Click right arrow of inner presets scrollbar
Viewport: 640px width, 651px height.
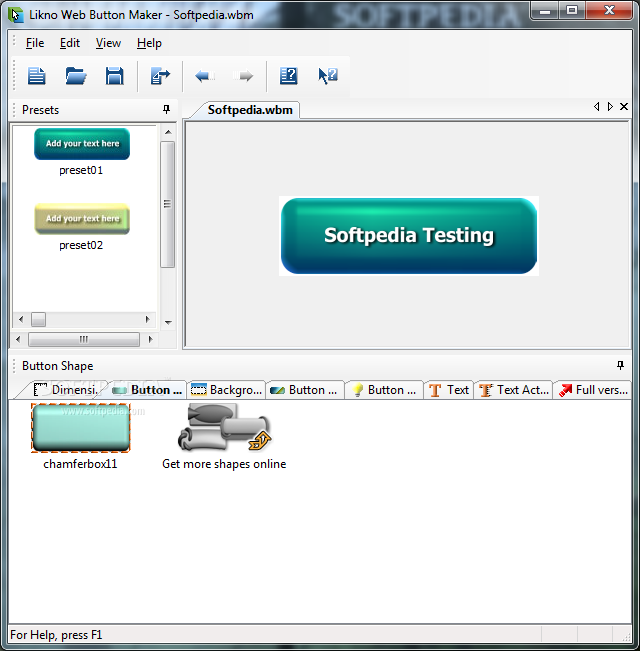click(147, 319)
